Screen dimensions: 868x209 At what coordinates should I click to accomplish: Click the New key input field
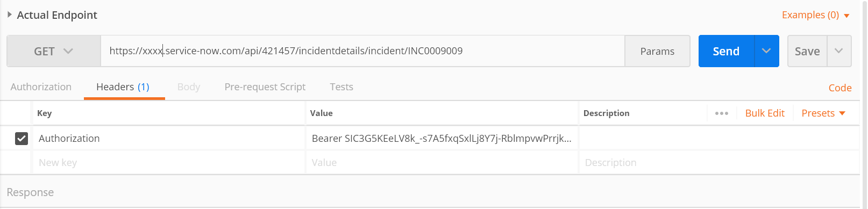[x=169, y=163]
